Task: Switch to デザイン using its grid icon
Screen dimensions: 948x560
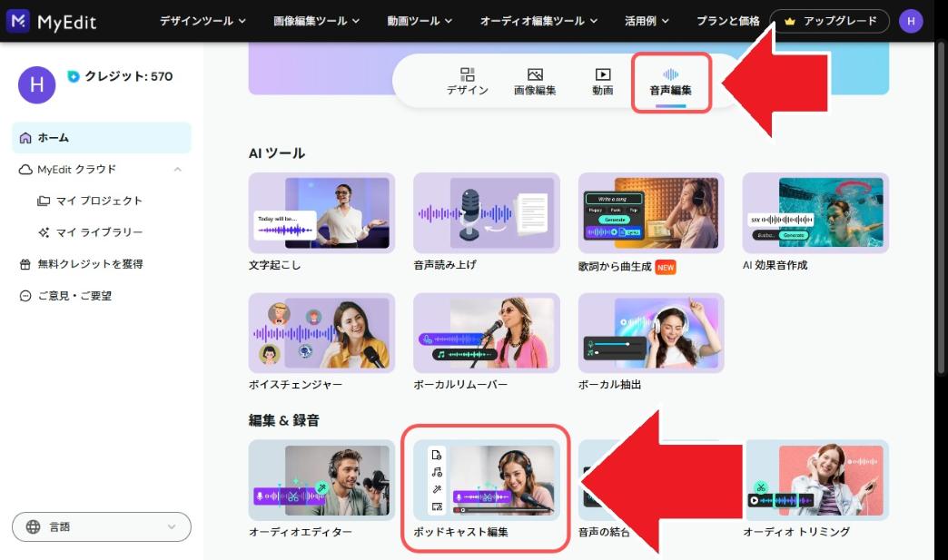Action: (466, 74)
